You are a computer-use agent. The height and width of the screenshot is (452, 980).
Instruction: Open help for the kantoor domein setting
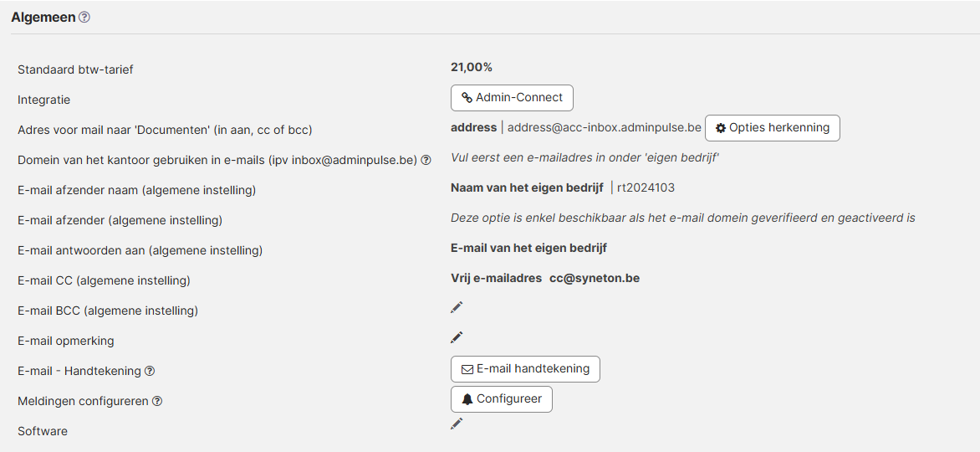426,160
